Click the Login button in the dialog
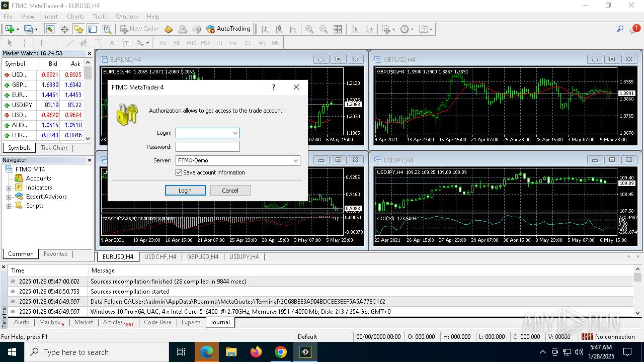The height and width of the screenshot is (362, 644). pos(185,191)
